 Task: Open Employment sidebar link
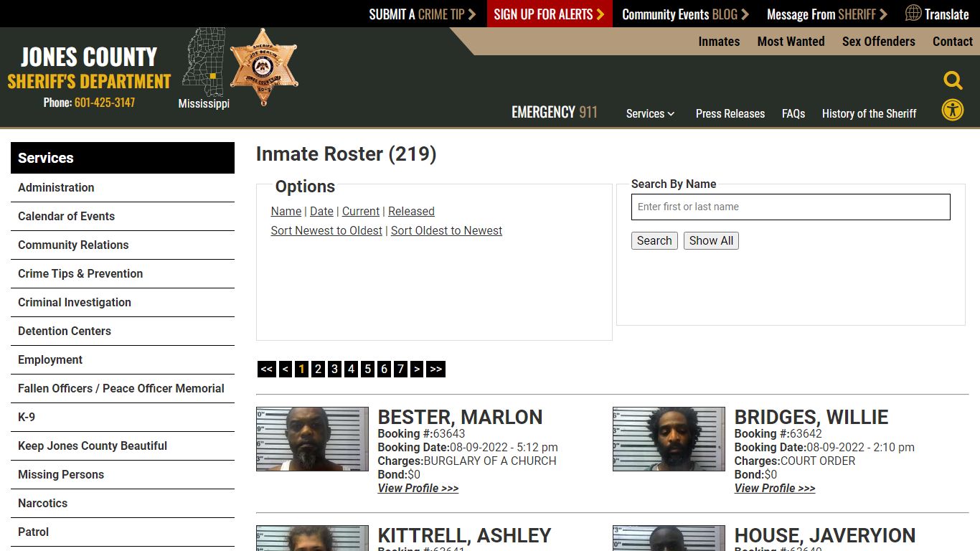coord(123,360)
